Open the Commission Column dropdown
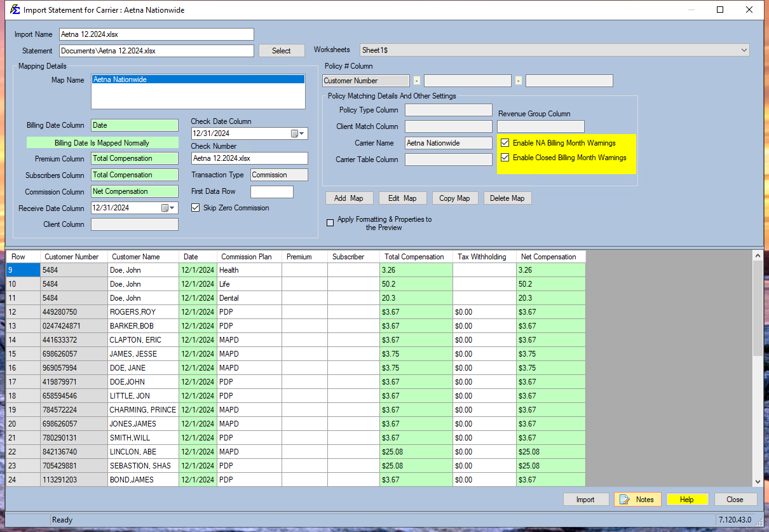 (135, 191)
